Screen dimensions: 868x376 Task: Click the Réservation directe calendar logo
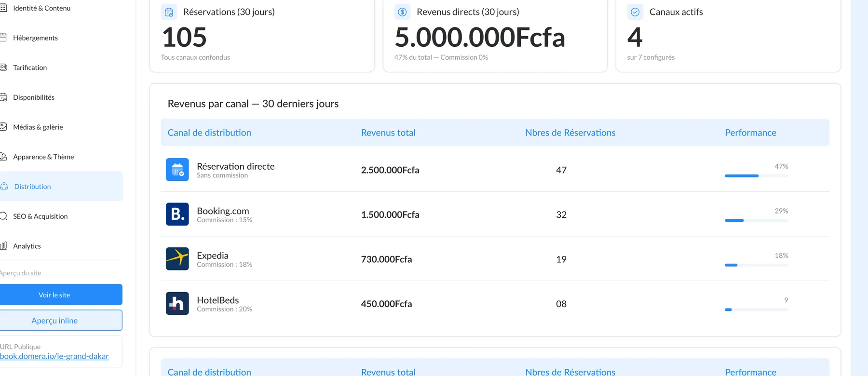[x=177, y=170]
